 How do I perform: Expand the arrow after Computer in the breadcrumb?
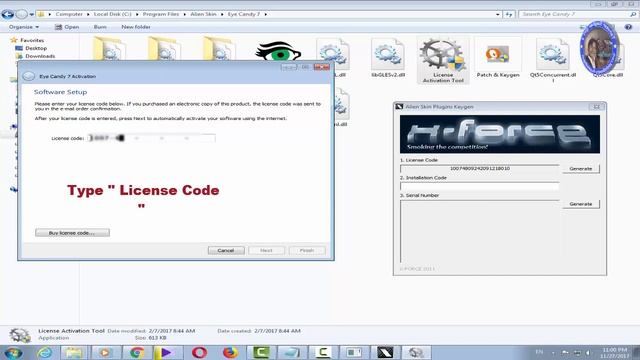coord(88,14)
